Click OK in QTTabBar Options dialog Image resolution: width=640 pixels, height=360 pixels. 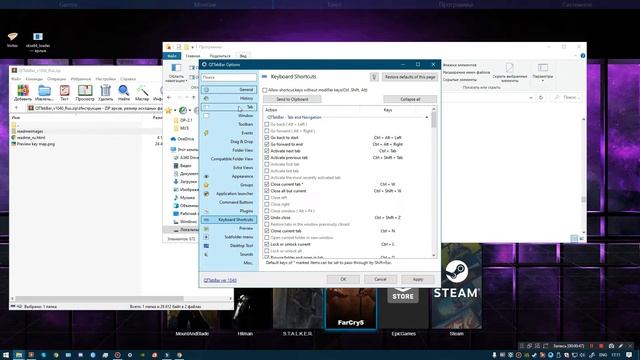(343, 279)
